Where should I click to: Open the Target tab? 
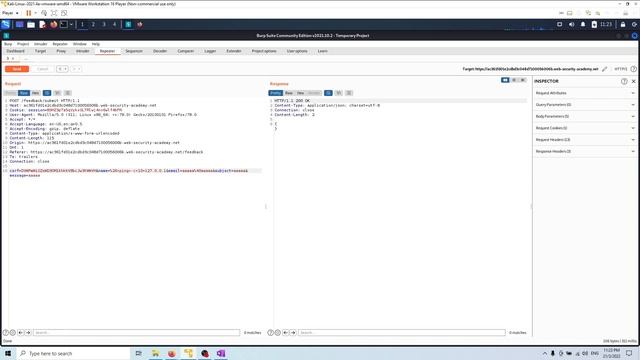[40, 51]
